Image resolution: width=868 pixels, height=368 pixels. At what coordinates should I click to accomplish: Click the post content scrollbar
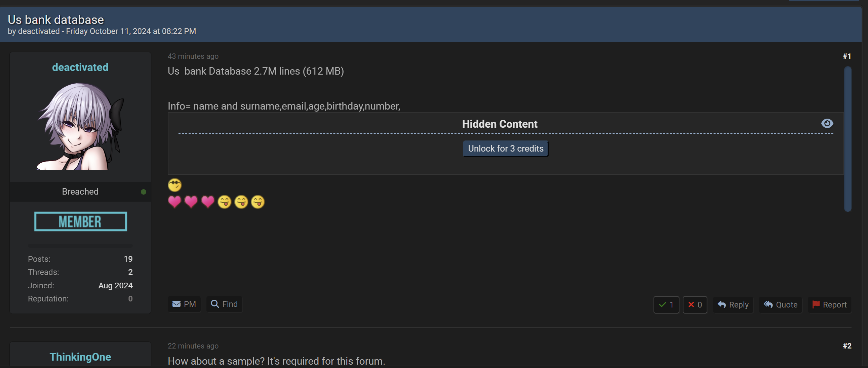tap(847, 139)
